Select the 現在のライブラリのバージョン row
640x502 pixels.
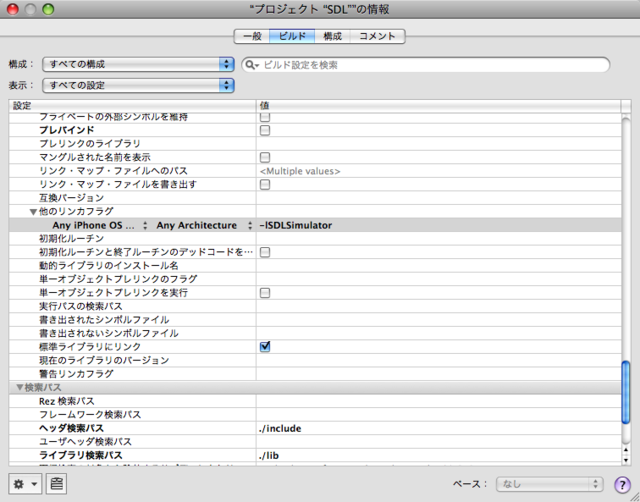pos(315,360)
